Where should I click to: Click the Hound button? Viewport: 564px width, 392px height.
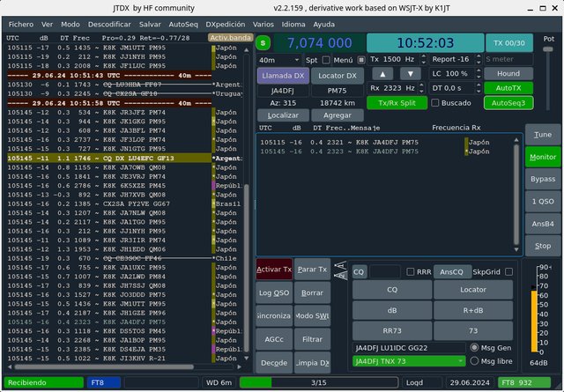[508, 74]
